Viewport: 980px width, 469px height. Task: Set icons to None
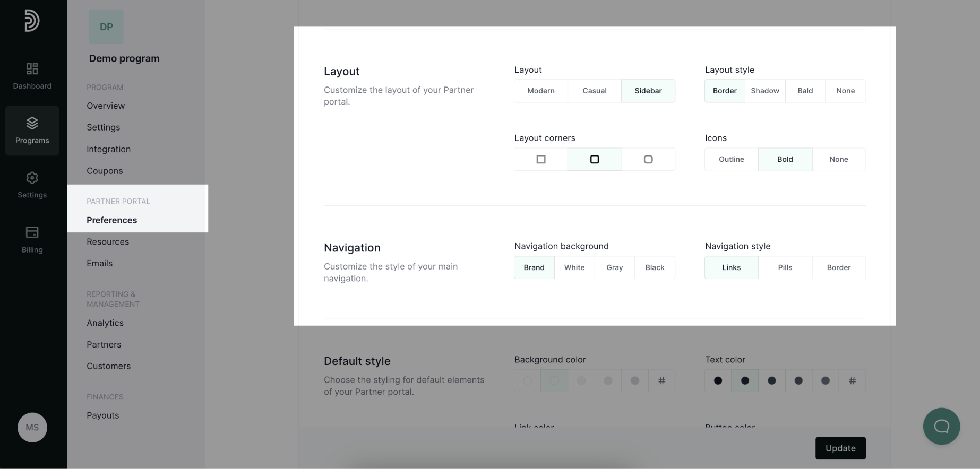(839, 159)
